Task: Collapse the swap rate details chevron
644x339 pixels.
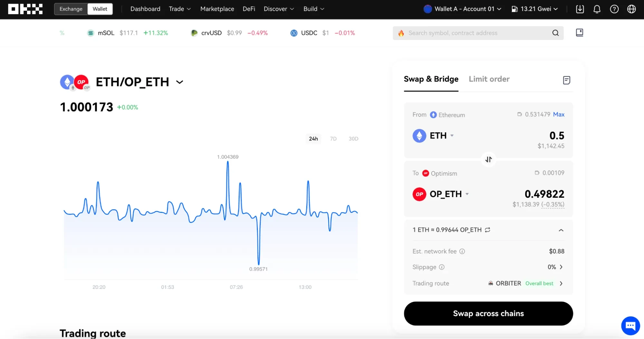Action: [561, 230]
